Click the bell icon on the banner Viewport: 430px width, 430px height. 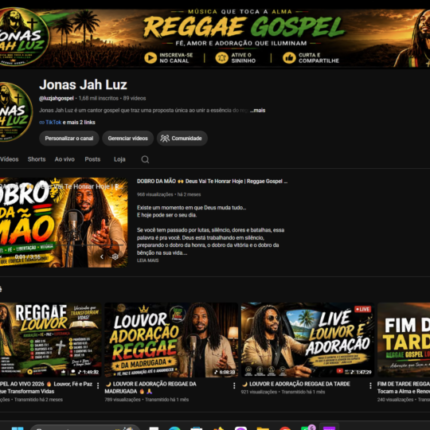pos(221,58)
